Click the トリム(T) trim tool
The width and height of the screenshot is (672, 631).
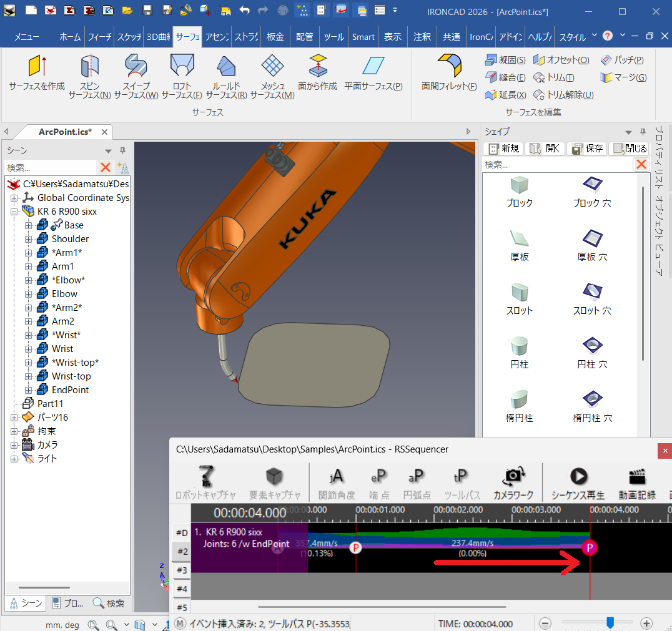pyautogui.click(x=554, y=77)
